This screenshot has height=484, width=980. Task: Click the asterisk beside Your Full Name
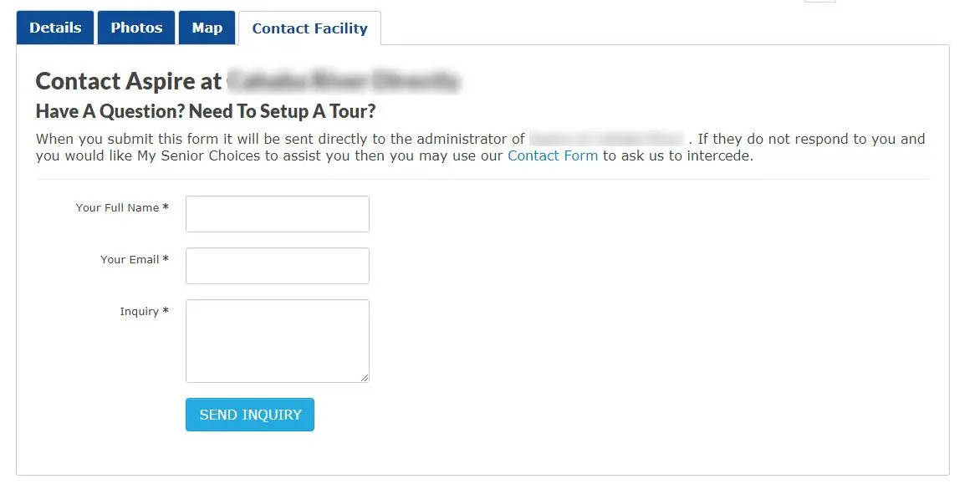coord(166,207)
